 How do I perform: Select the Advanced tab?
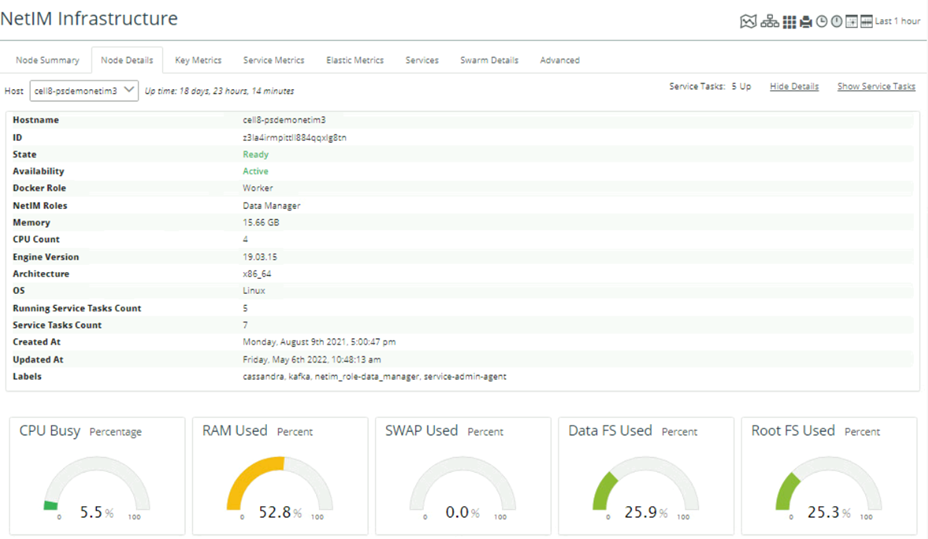coord(560,60)
